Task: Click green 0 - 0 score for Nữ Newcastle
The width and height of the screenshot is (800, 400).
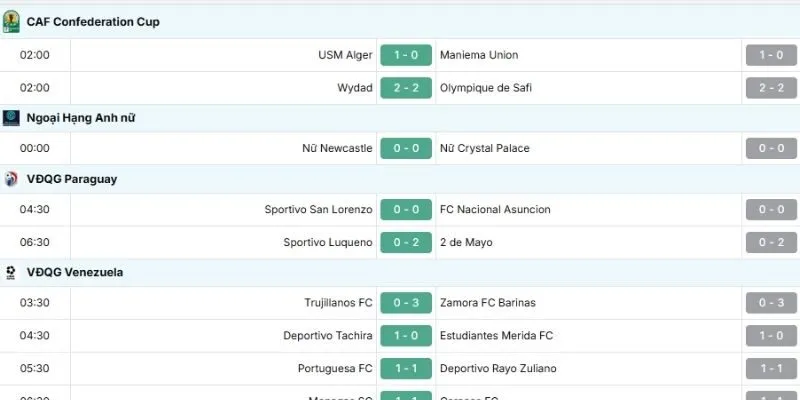Action: [404, 148]
